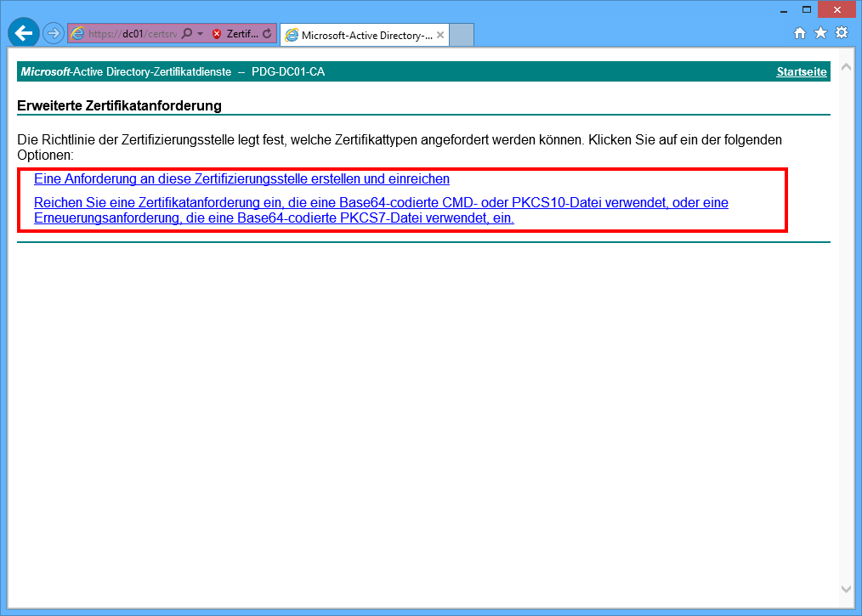Go back to the previous page
862x616 pixels.
pyautogui.click(x=24, y=33)
